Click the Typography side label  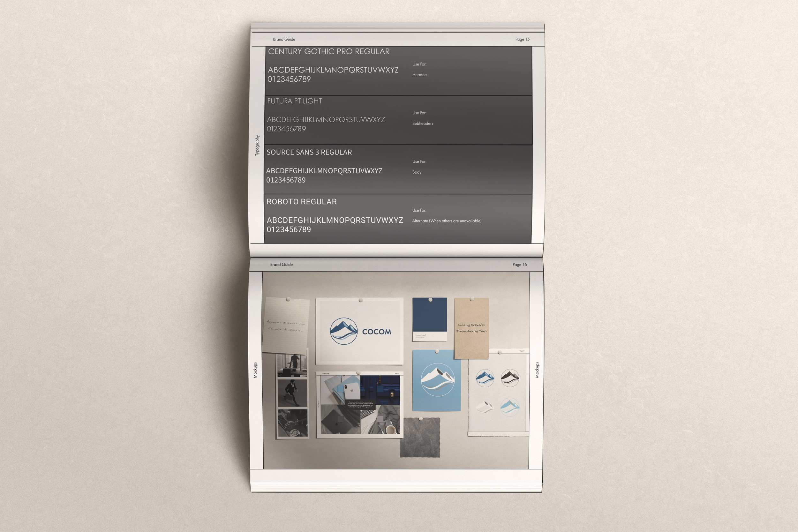point(257,145)
